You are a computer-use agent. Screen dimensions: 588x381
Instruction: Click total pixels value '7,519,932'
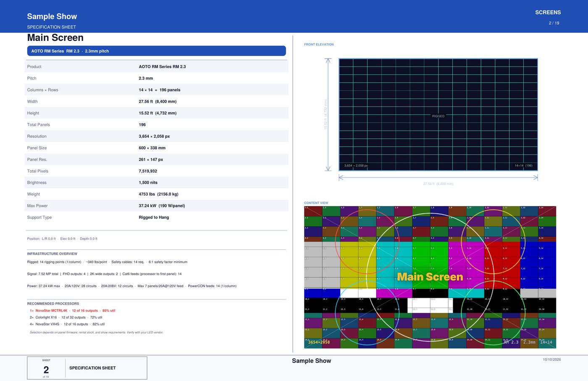(x=148, y=171)
